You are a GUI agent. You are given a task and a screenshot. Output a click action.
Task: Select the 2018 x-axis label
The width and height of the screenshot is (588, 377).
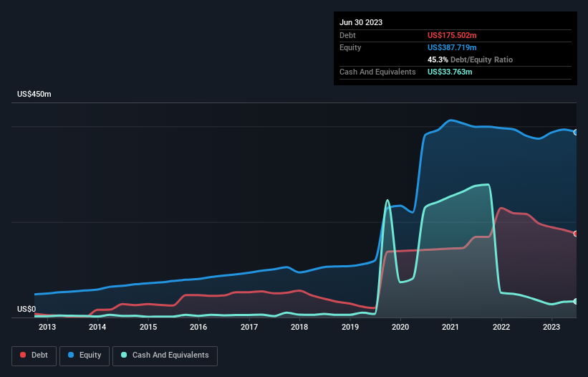tap(299, 327)
